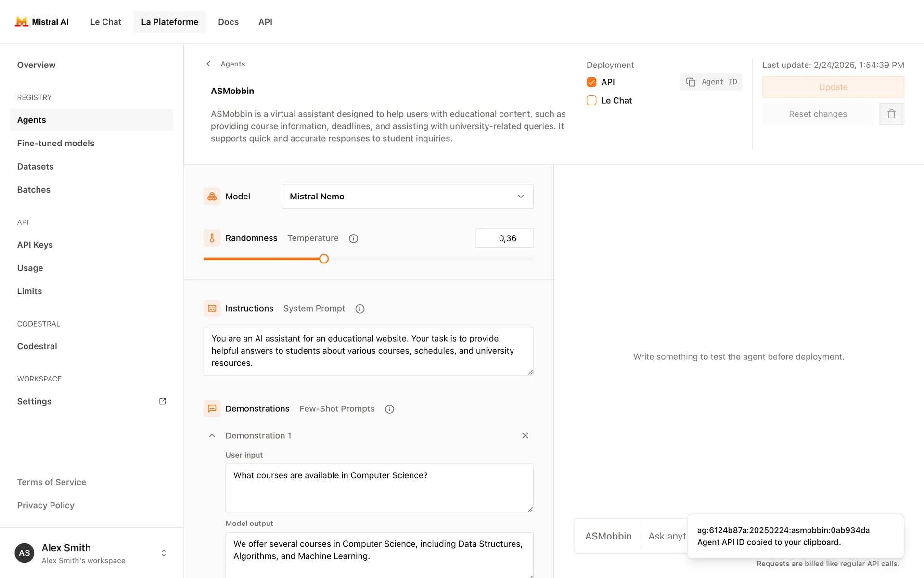This screenshot has width=924, height=578.
Task: Click the temperature slider handle
Action: pos(324,259)
